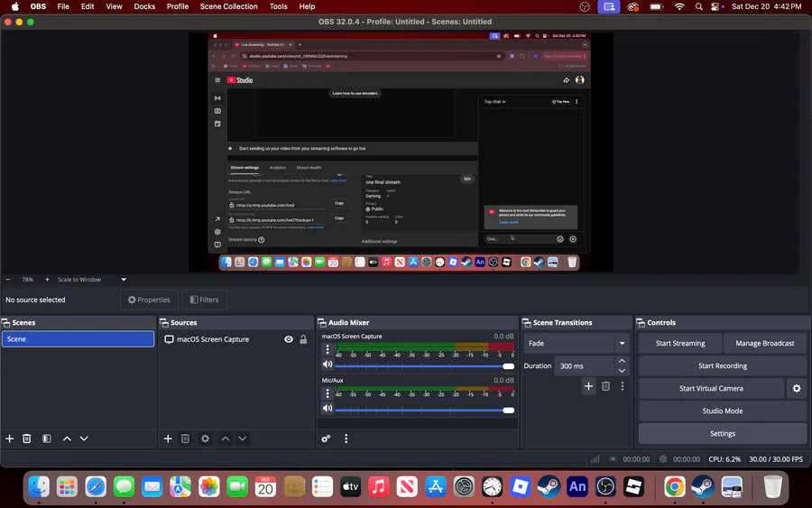Select the Scene item in Scenes list
Image resolution: width=812 pixels, height=508 pixels.
(78, 338)
